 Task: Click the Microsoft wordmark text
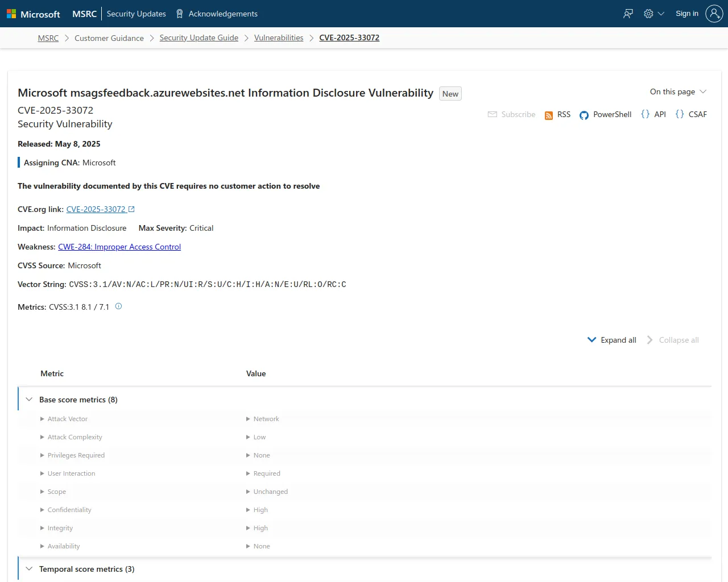point(40,14)
